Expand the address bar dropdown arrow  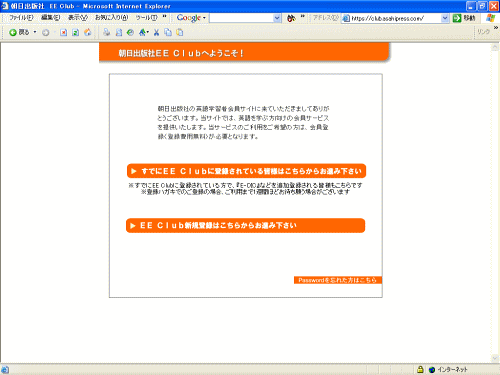445,18
